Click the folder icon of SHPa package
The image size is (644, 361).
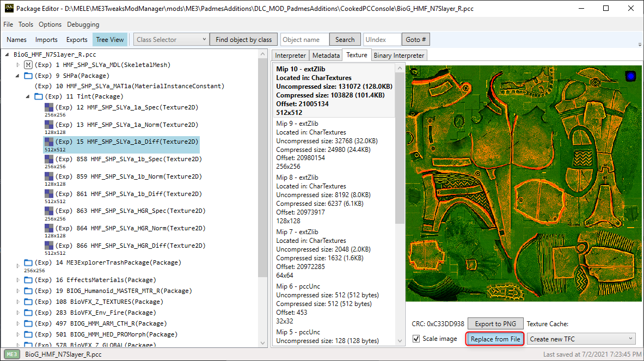click(28, 76)
